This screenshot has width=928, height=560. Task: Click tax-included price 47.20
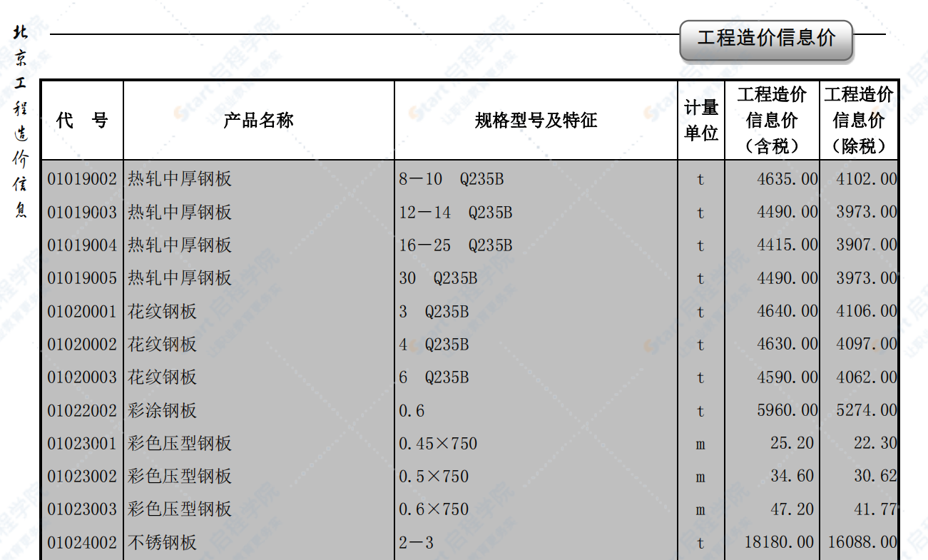point(792,509)
